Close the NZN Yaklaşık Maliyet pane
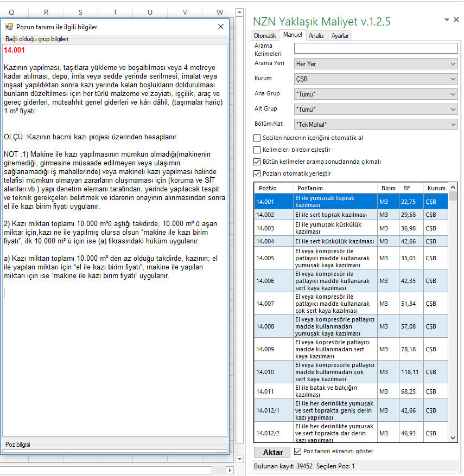464x476 pixels. pos(457,20)
